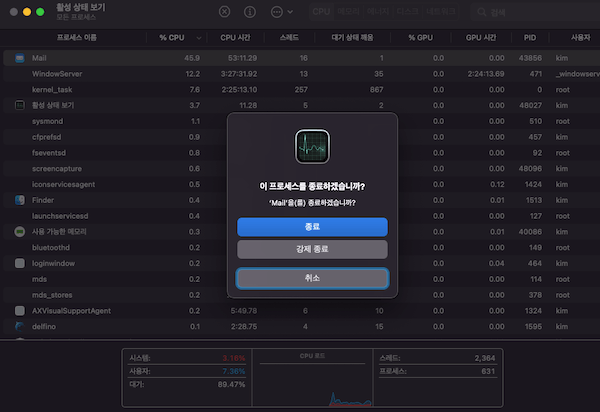Select the fseventsd process row
Screen dimensions: 600x412
pos(302,153)
